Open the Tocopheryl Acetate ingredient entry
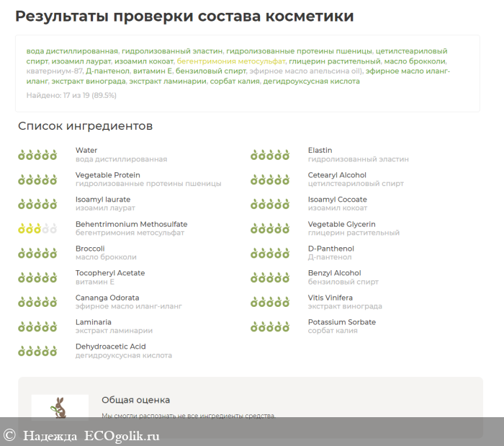The image size is (504, 446). [x=110, y=273]
